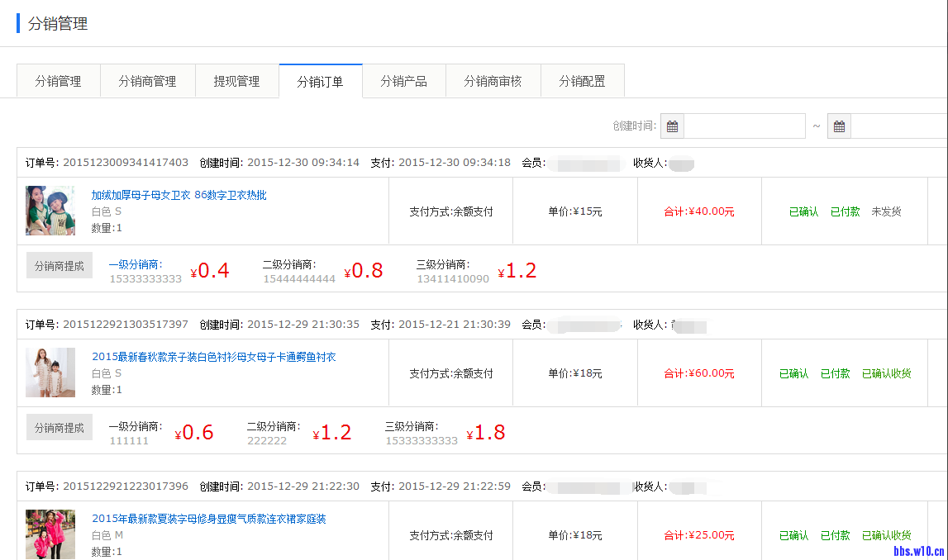
Task: Switch to the 分销商管理 tab
Action: click(147, 81)
